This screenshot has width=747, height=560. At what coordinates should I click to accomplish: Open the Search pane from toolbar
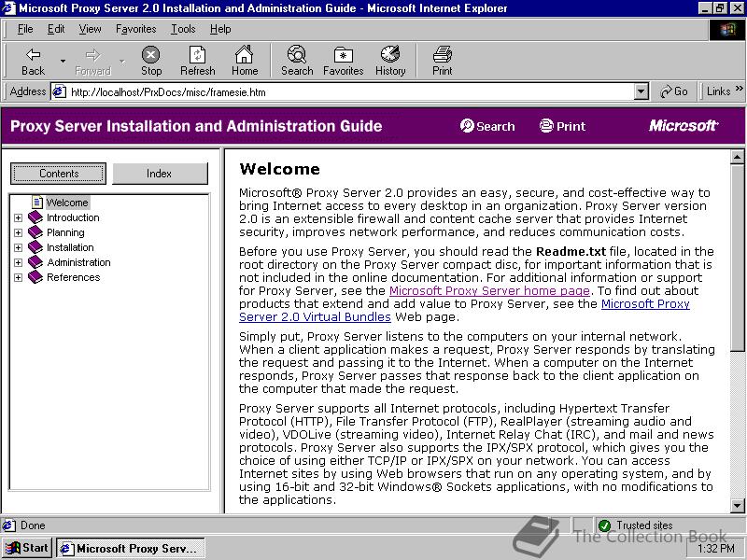coord(297,61)
